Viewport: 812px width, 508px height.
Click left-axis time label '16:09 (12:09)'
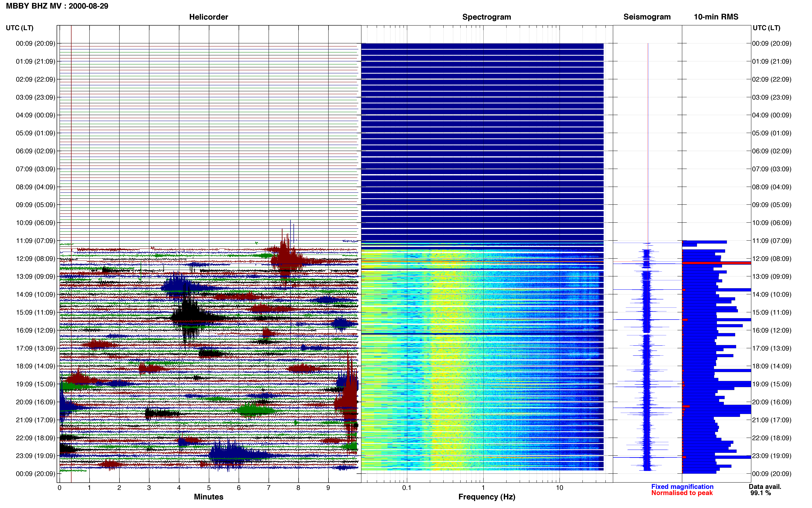click(36, 330)
